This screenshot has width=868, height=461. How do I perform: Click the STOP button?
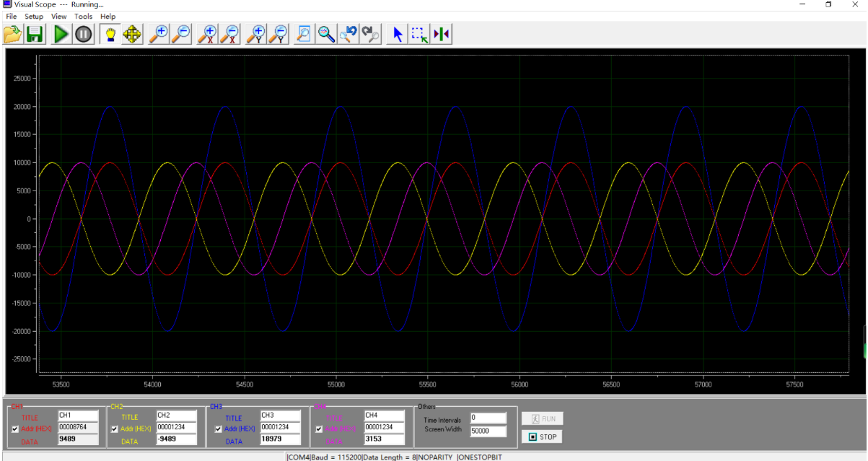tap(542, 436)
